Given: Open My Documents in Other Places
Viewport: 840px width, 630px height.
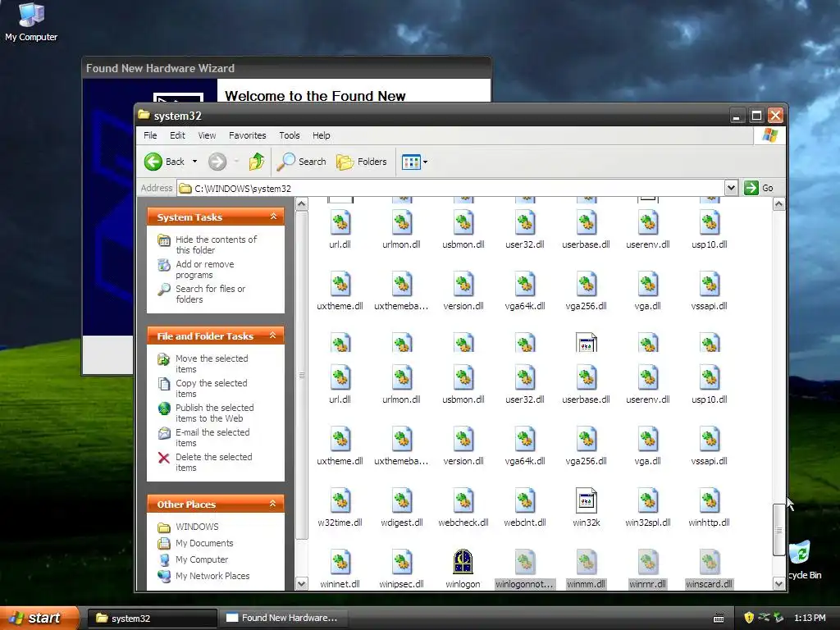Looking at the screenshot, I should 204,543.
